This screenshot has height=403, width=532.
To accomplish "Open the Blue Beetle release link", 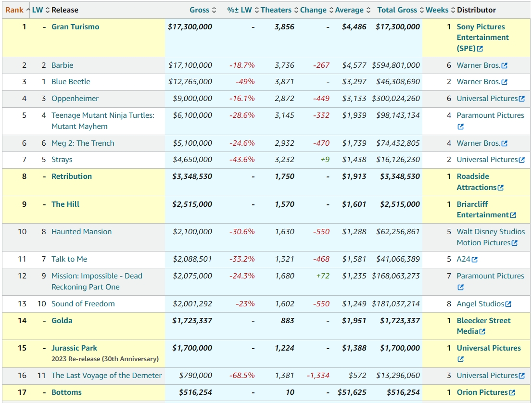I will click(x=71, y=82).
